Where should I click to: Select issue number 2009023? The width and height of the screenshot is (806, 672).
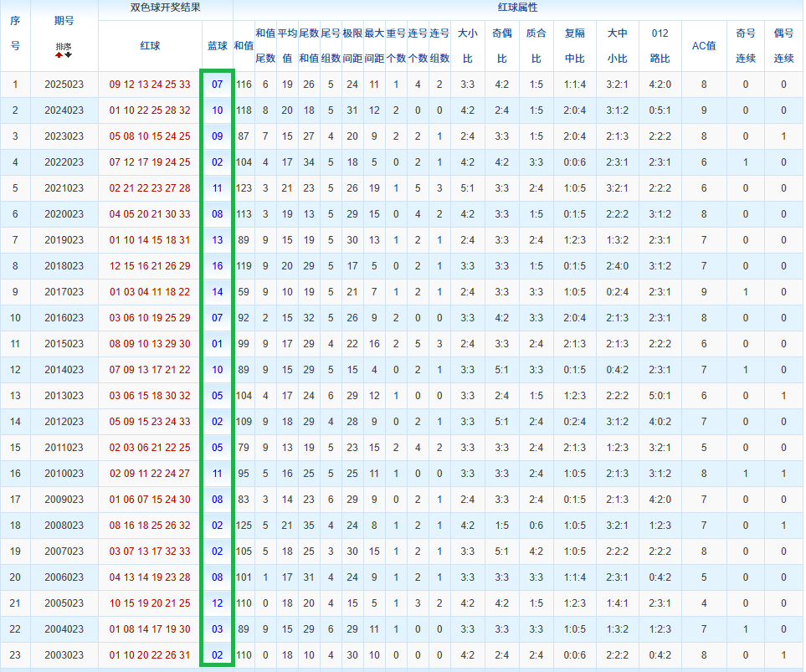[x=64, y=500]
